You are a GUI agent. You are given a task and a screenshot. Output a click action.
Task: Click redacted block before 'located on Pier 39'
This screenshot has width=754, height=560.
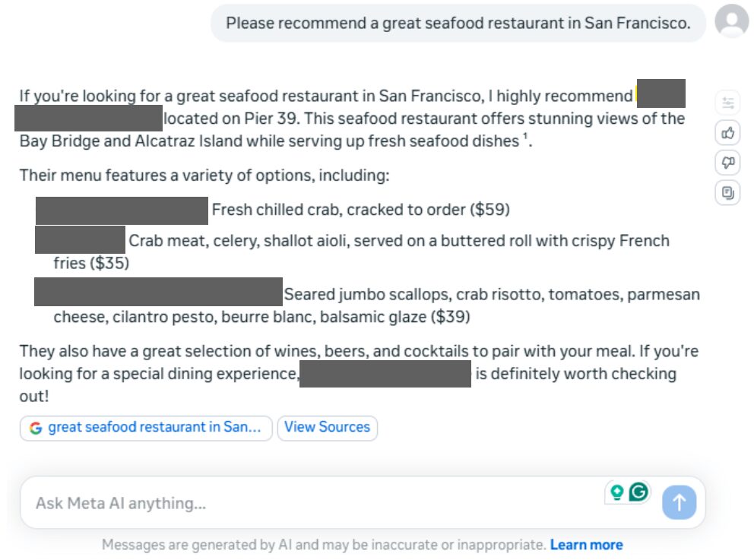(88, 119)
